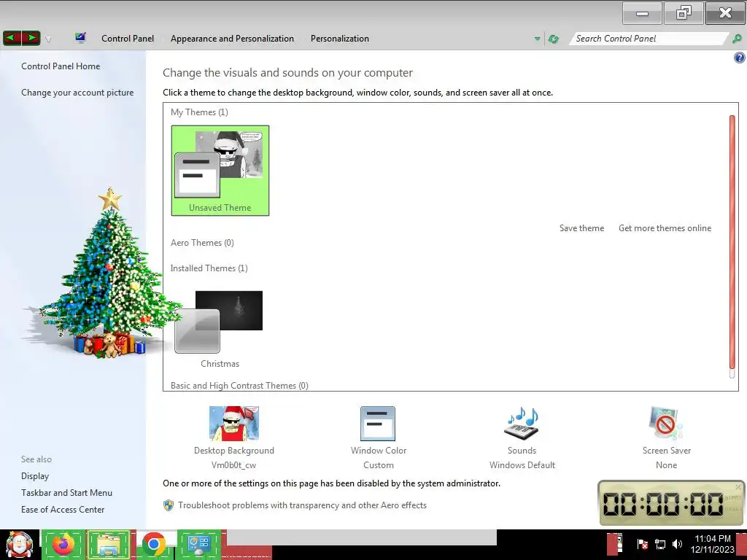
Task: Refresh the Personalization page
Action: point(554,39)
